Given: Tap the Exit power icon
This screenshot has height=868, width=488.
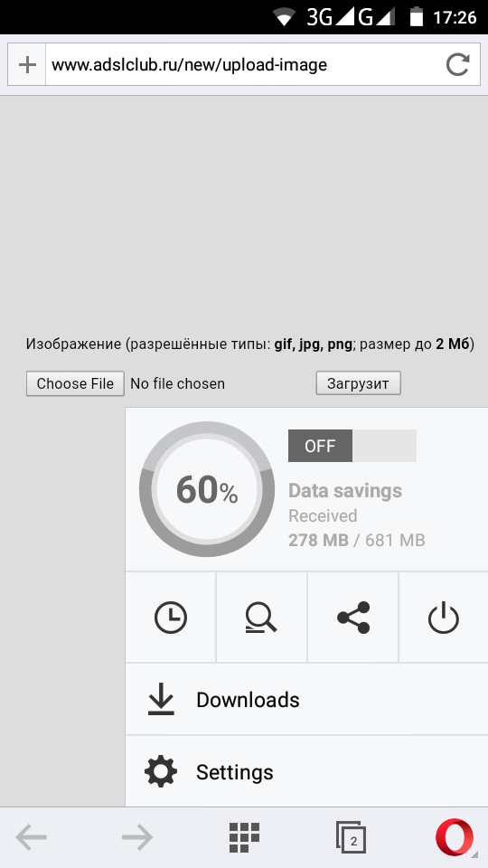Looking at the screenshot, I should 443,618.
